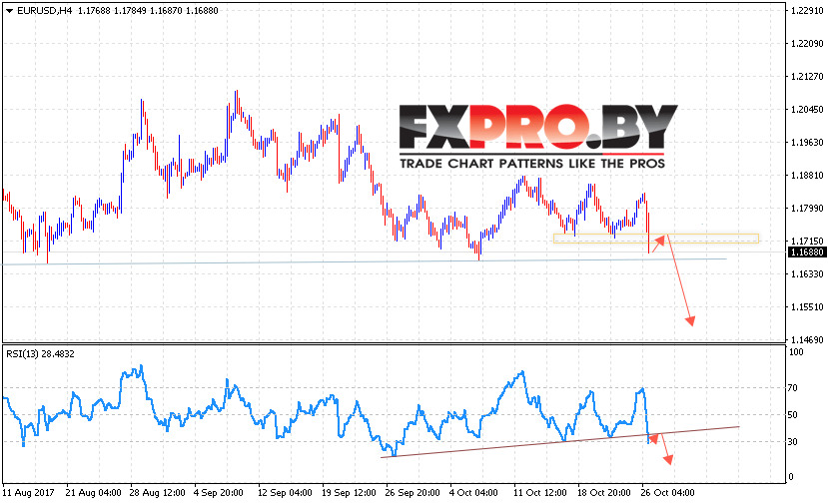Select RSI scale level 70
The image size is (828, 504).
pos(793,388)
